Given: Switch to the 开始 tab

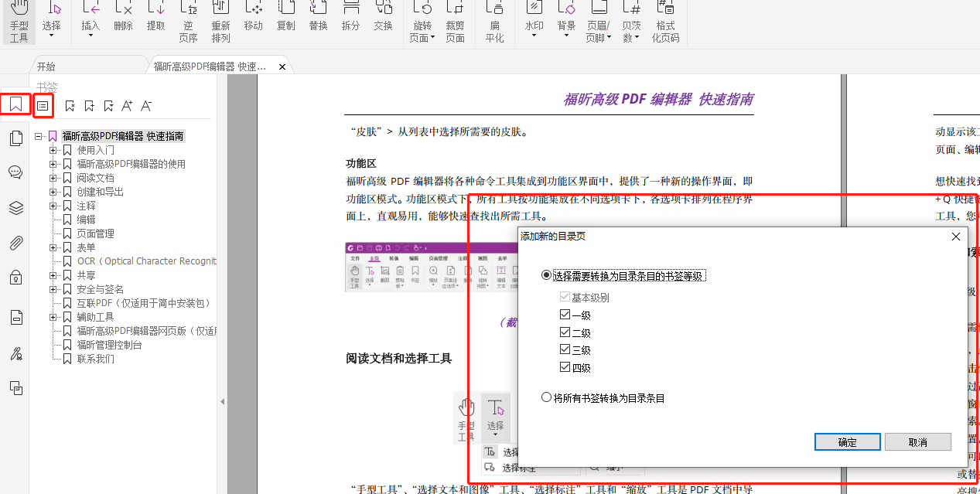Looking at the screenshot, I should (x=46, y=66).
